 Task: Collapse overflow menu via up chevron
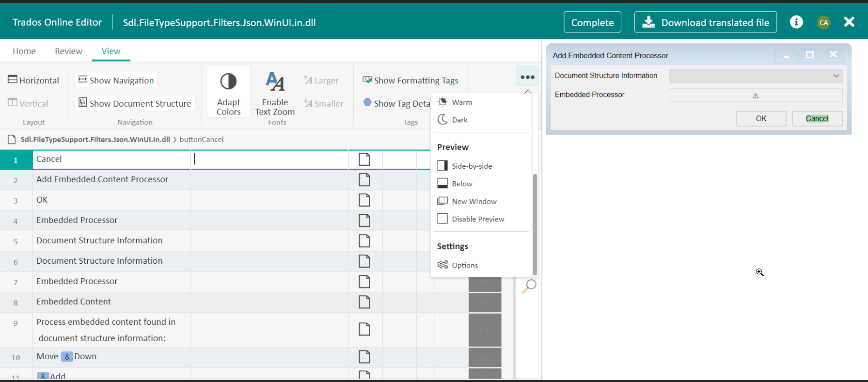528,92
